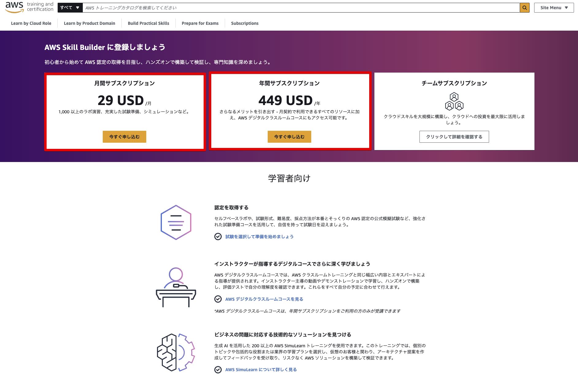Click check icon beside AWS デジタルクラスルームコースを見る

pos(218,299)
